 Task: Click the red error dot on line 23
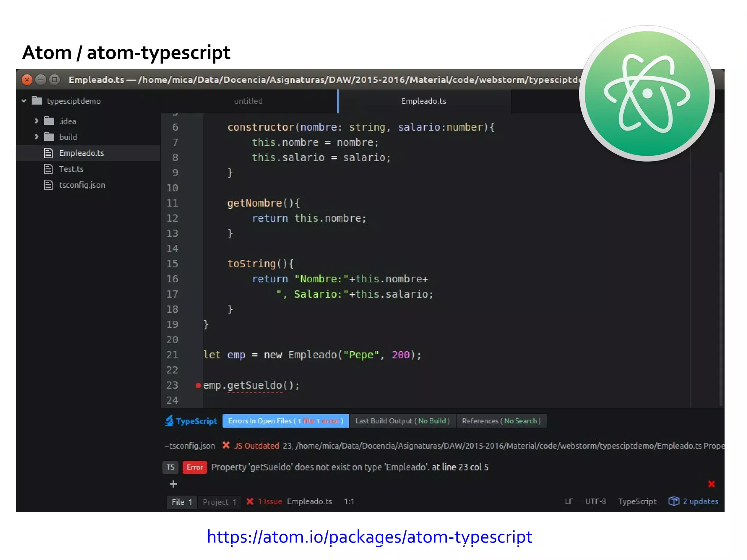(198, 385)
